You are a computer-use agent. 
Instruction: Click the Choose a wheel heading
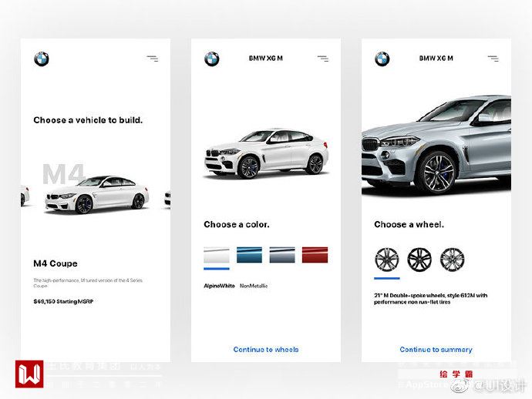tap(409, 224)
